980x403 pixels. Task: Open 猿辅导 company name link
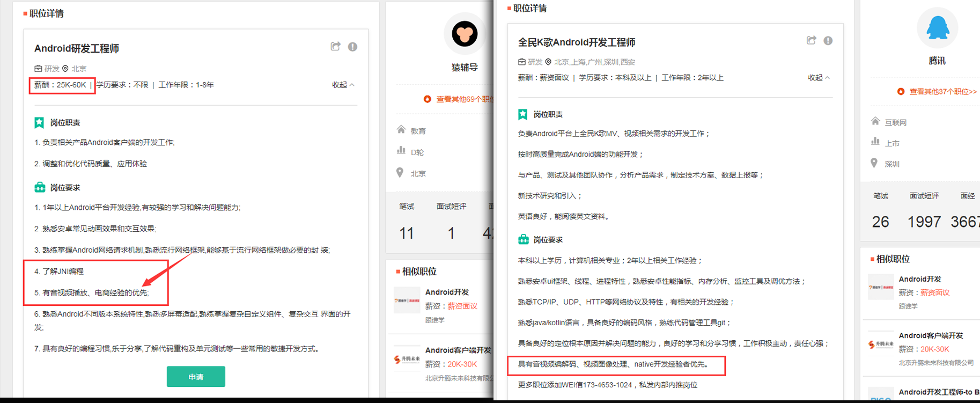465,68
